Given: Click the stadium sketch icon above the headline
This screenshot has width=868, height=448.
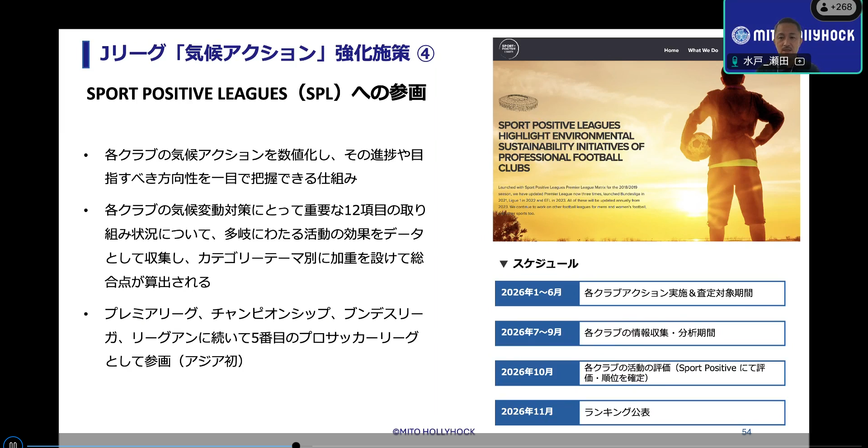Looking at the screenshot, I should click(519, 103).
